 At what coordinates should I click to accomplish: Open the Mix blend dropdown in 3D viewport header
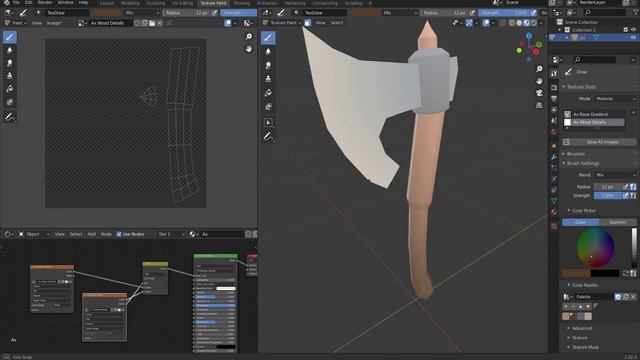pos(400,13)
